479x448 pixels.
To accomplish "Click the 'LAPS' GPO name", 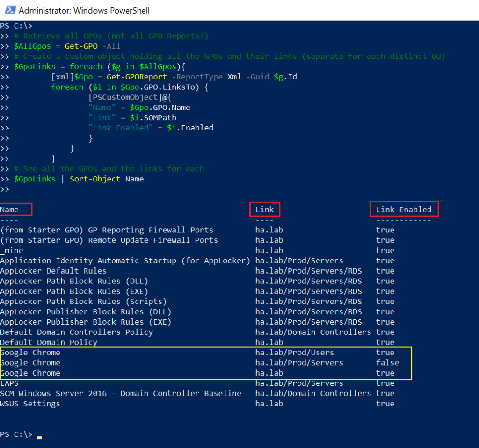I will (x=9, y=383).
